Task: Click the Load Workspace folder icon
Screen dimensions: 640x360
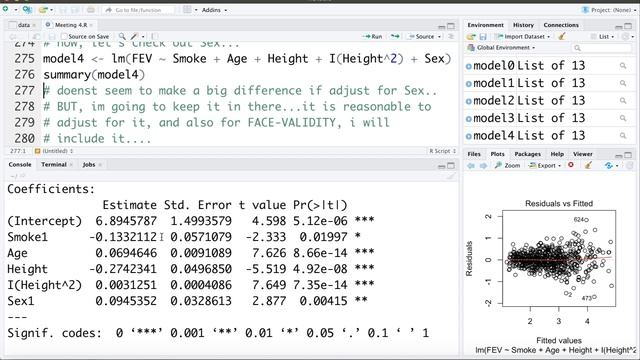Action: tap(471, 37)
